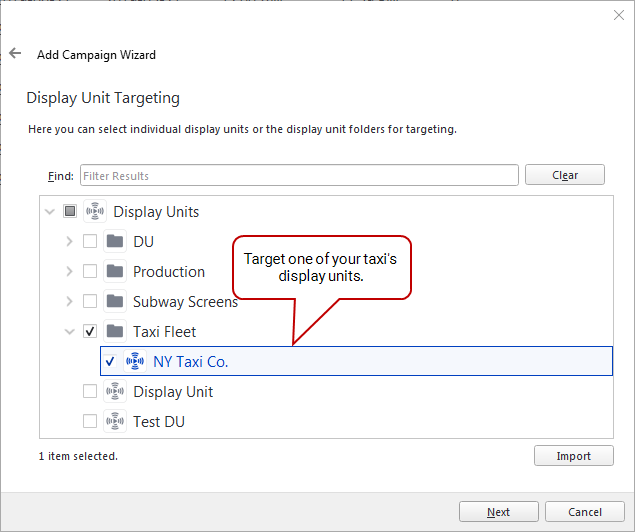Expand the Subway Screens folder
The width and height of the screenshot is (635, 532).
click(69, 301)
